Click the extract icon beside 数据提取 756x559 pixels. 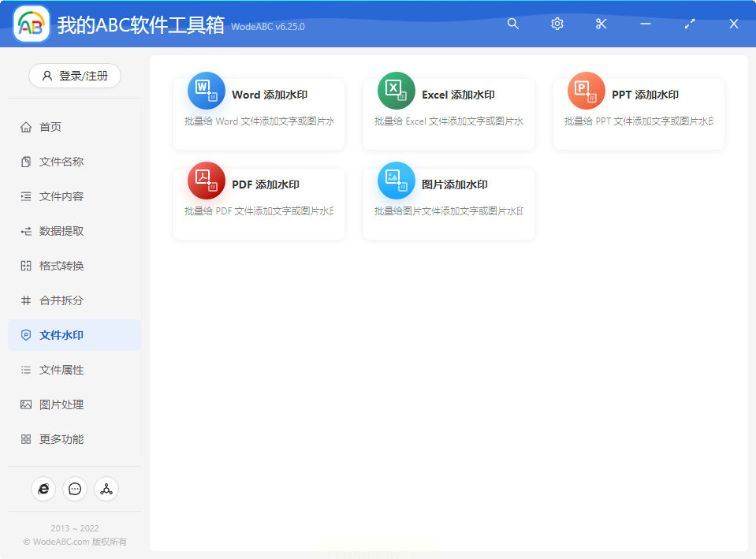[26, 231]
